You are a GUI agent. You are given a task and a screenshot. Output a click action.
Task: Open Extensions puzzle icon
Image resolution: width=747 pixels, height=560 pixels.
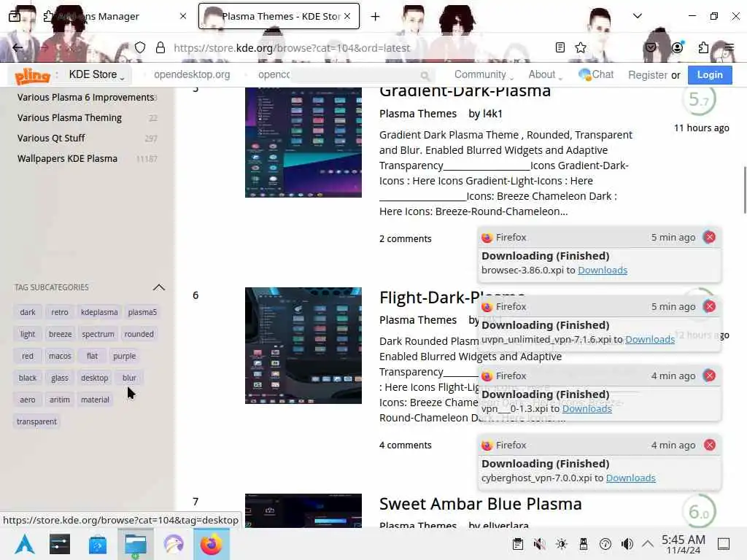[x=703, y=47]
